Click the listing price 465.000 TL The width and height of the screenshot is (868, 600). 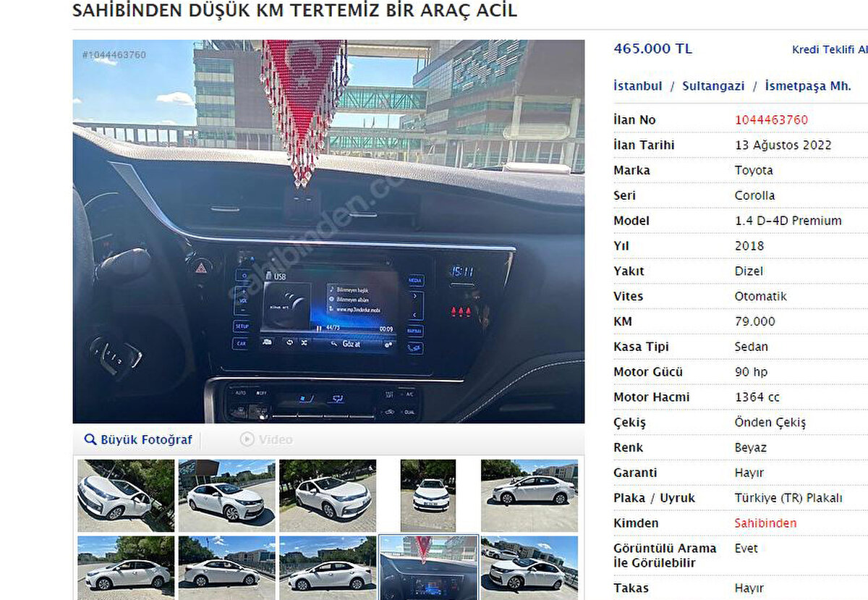point(652,49)
